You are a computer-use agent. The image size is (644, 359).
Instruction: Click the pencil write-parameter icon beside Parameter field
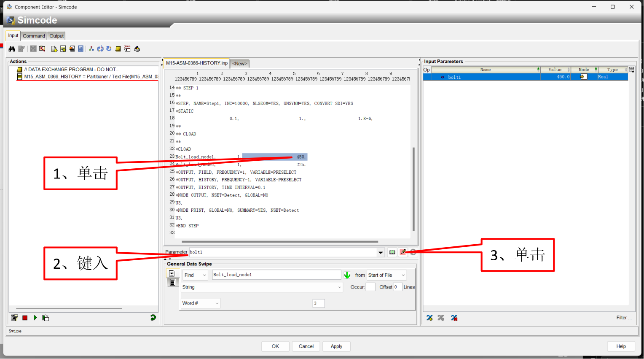(403, 252)
